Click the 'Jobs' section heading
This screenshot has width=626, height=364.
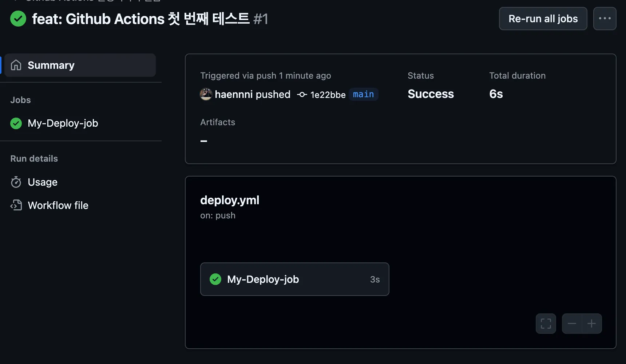20,100
